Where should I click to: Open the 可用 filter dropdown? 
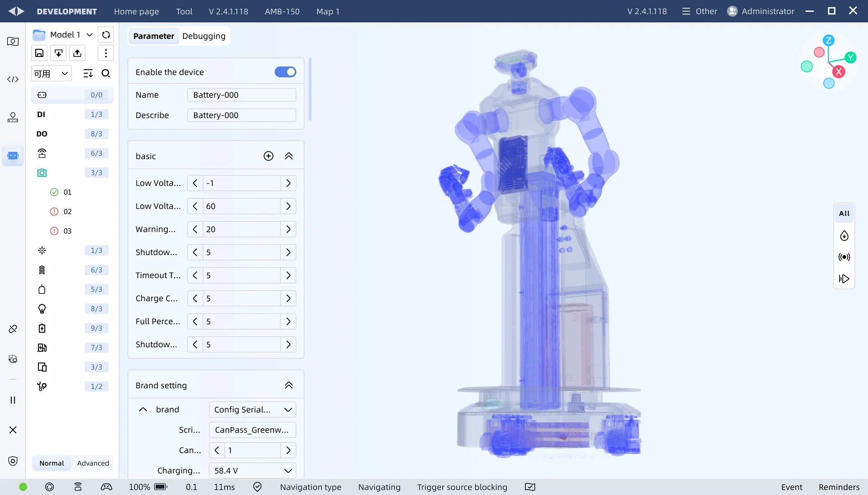51,73
